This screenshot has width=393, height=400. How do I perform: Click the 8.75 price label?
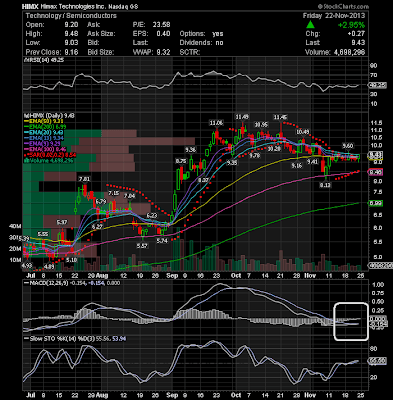click(x=181, y=161)
